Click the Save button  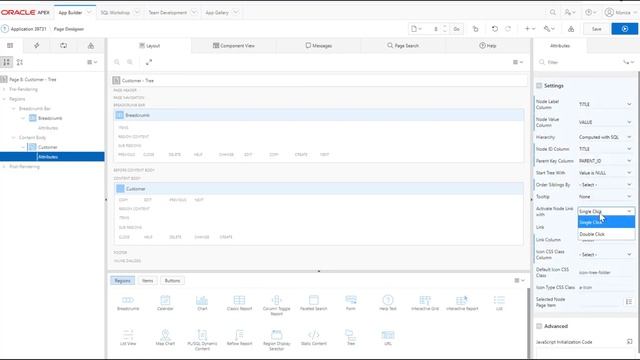(596, 29)
